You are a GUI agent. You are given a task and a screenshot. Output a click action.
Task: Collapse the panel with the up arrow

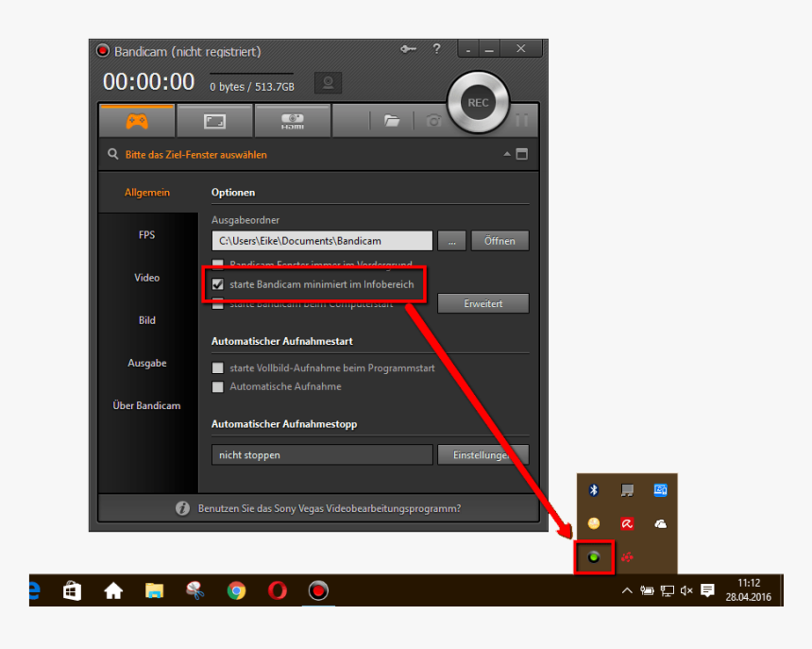pos(507,154)
